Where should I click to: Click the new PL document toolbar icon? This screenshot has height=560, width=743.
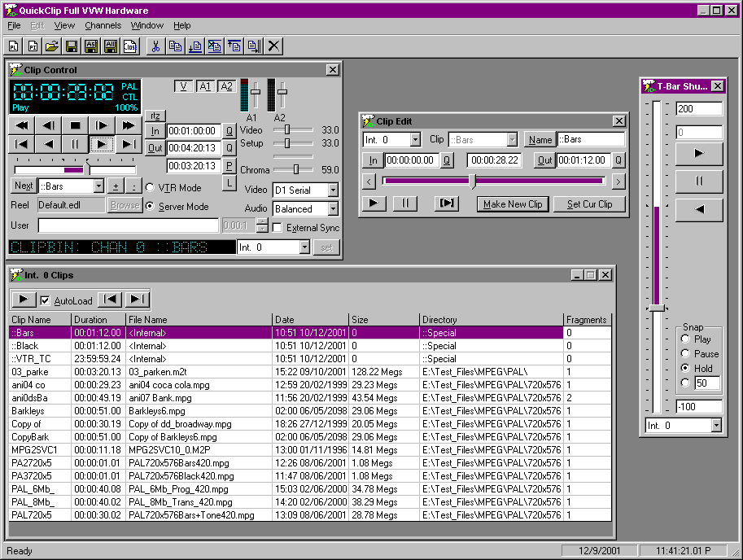click(14, 46)
